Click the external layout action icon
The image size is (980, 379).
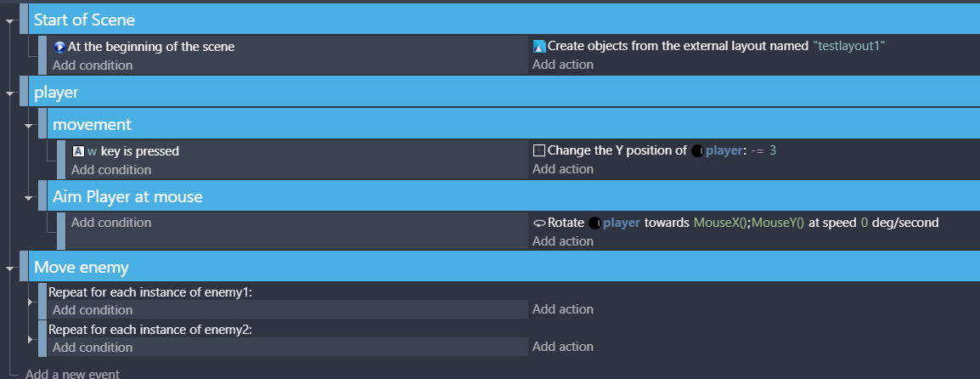[538, 47]
